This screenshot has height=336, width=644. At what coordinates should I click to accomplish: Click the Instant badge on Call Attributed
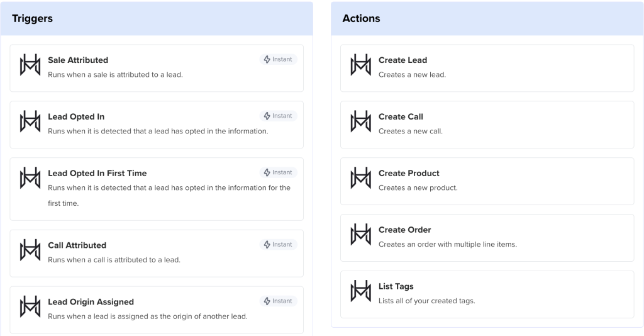278,244
